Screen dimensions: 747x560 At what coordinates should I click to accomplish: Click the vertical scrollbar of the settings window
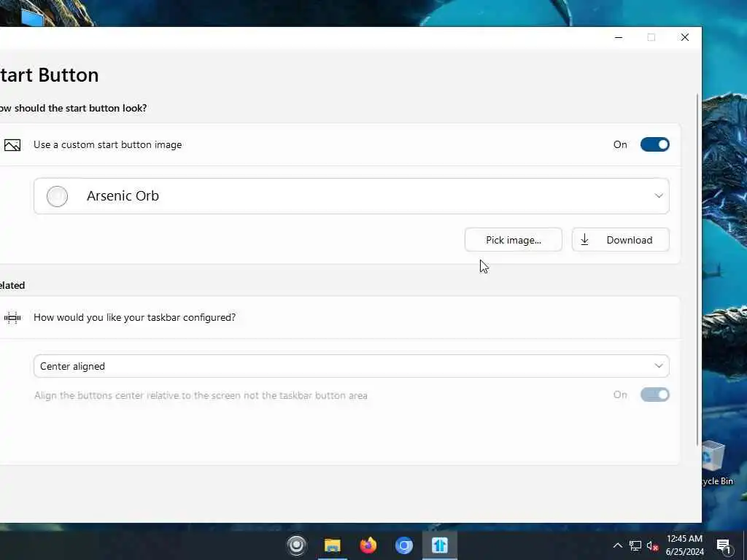[698, 270]
